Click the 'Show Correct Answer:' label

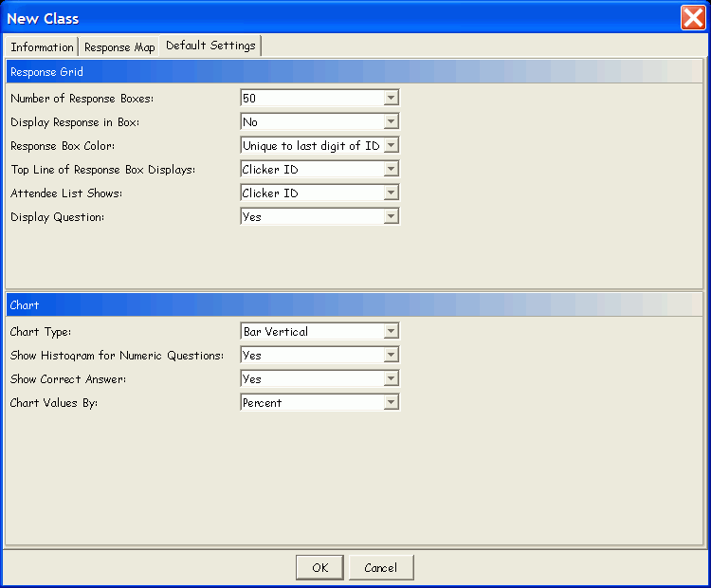tap(68, 378)
